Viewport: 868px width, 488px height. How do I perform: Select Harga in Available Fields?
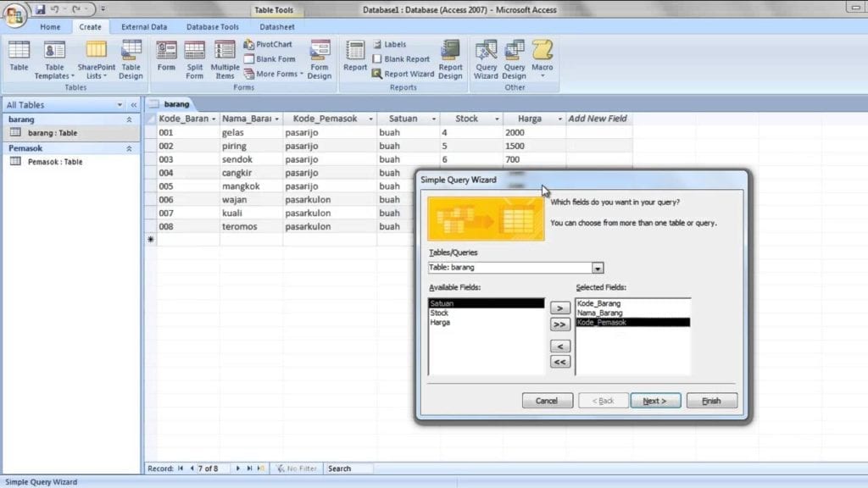pyautogui.click(x=486, y=322)
